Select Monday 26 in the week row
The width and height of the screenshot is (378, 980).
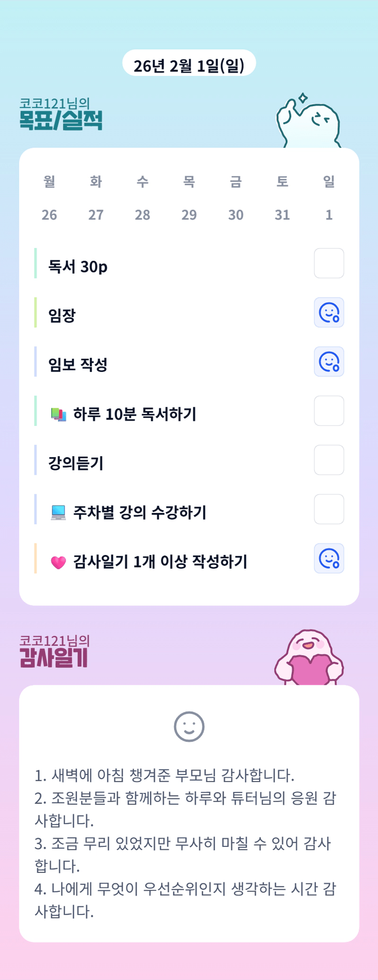coord(49,215)
